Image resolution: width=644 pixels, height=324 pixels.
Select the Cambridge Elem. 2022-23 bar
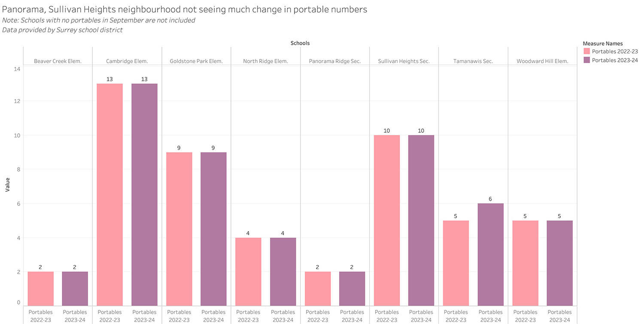point(110,194)
